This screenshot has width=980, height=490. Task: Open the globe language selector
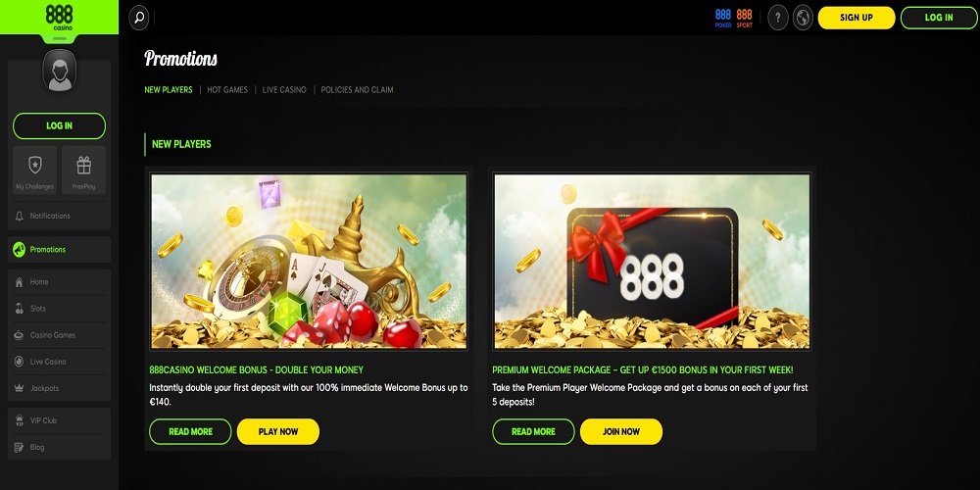(803, 18)
